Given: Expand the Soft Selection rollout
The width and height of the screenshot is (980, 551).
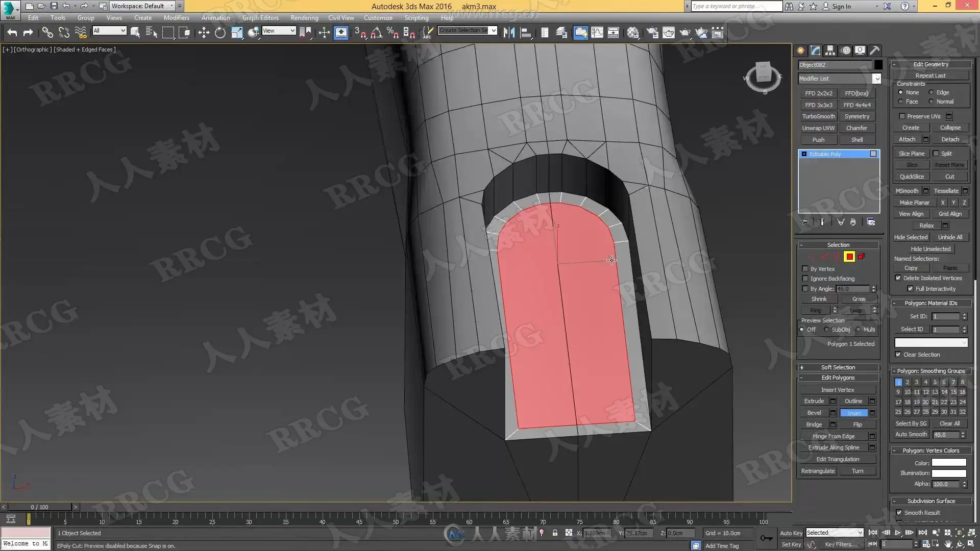Looking at the screenshot, I should pyautogui.click(x=838, y=367).
